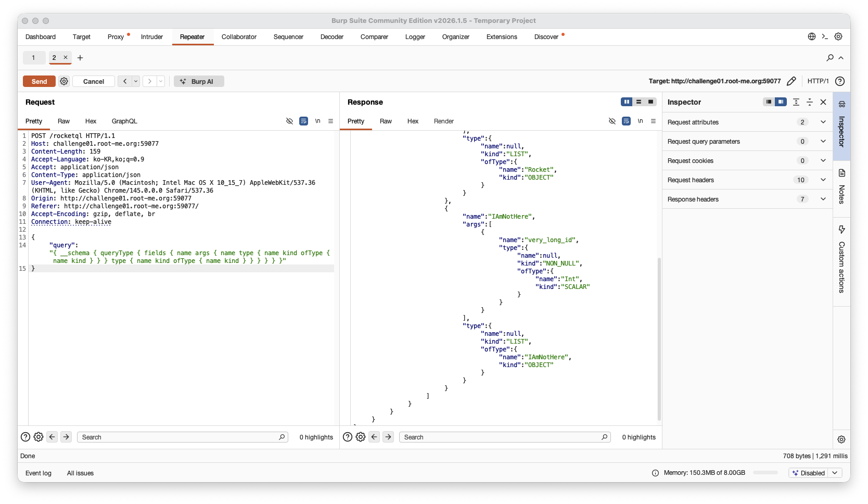This screenshot has height=504, width=868.
Task: Open the back history dropdown arrow
Action: tap(136, 81)
